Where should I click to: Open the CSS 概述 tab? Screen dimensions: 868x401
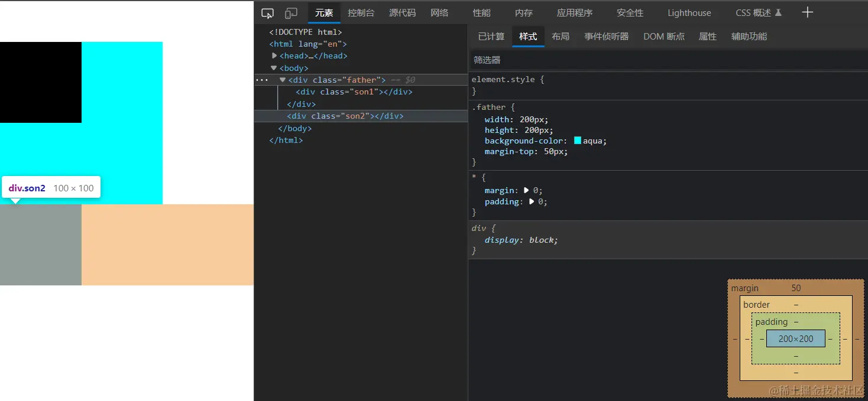pyautogui.click(x=753, y=13)
